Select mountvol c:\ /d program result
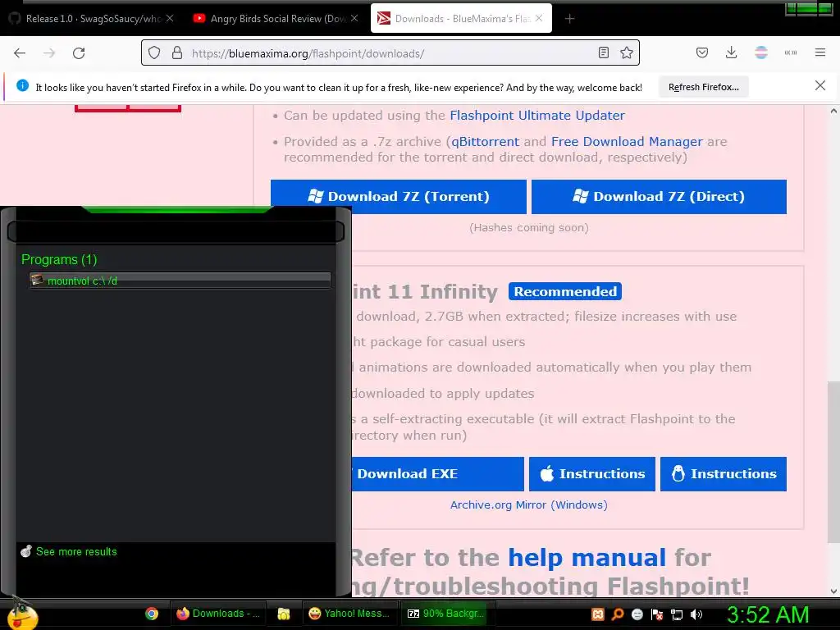Screen dimensions: 840x630 click(x=180, y=281)
